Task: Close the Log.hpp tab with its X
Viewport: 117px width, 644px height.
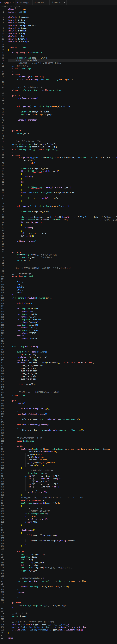Action: 13,2
